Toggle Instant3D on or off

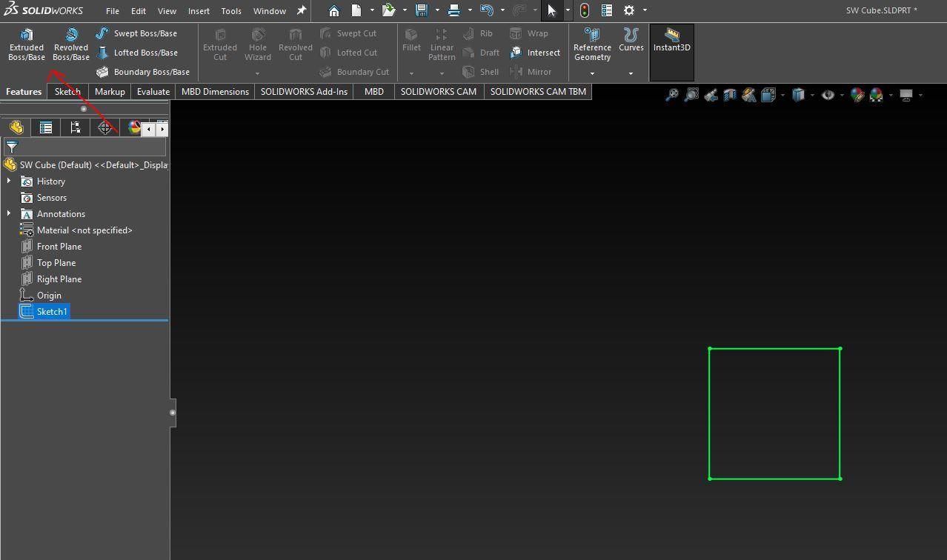pyautogui.click(x=671, y=43)
